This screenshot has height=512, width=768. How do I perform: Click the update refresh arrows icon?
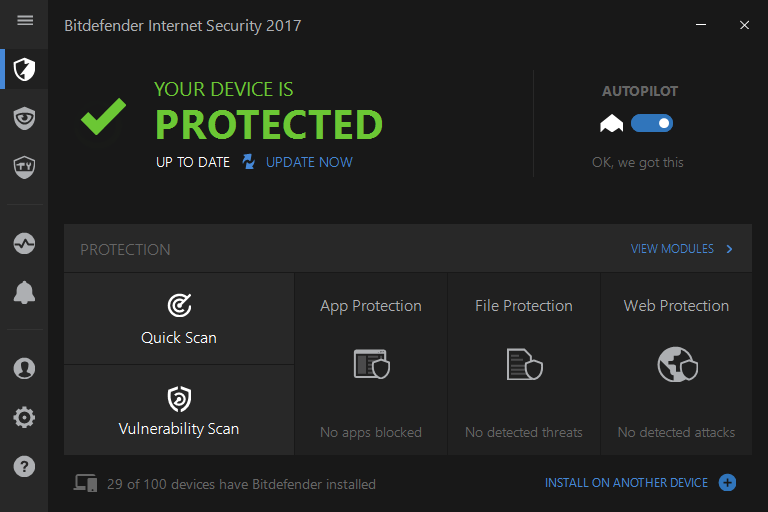point(249,162)
